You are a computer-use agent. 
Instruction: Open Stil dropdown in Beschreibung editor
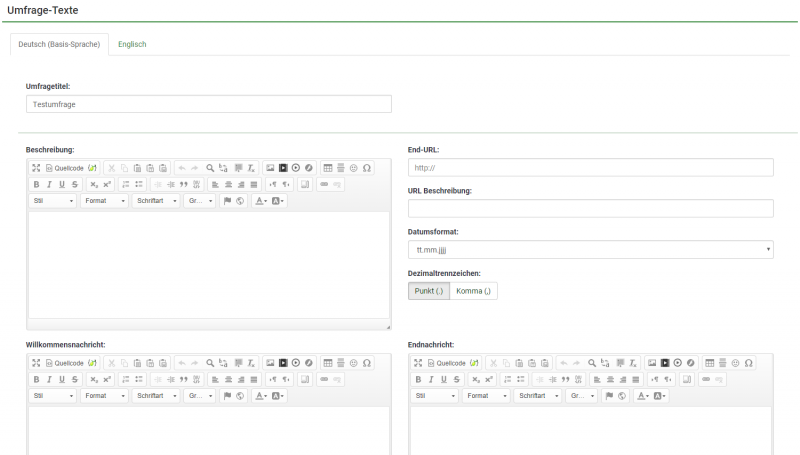pos(53,200)
